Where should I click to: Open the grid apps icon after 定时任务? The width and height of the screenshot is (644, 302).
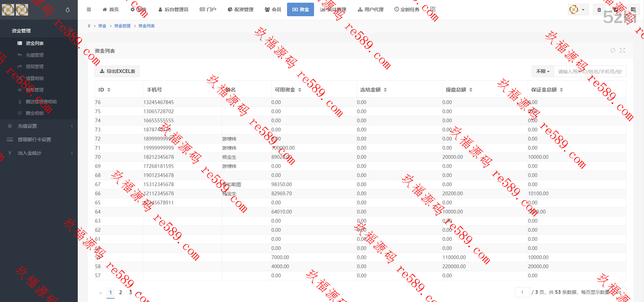point(433,9)
